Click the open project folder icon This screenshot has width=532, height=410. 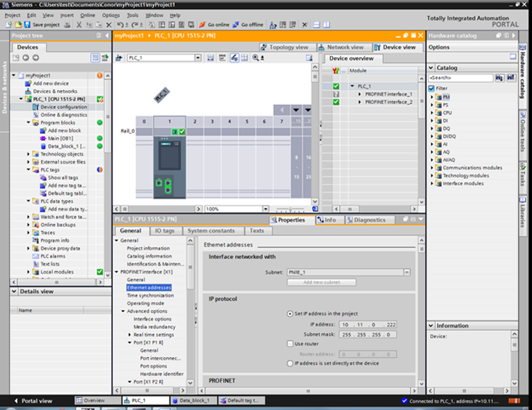click(18, 25)
